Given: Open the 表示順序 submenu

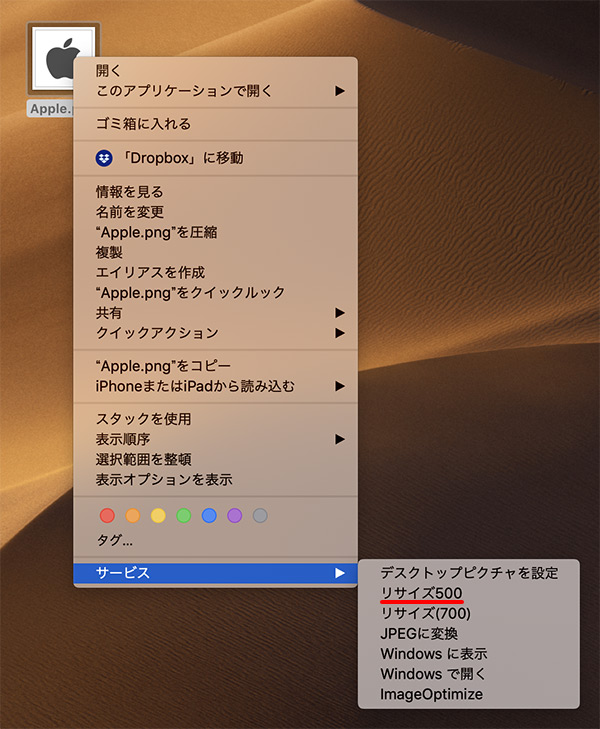Looking at the screenshot, I should (x=215, y=439).
